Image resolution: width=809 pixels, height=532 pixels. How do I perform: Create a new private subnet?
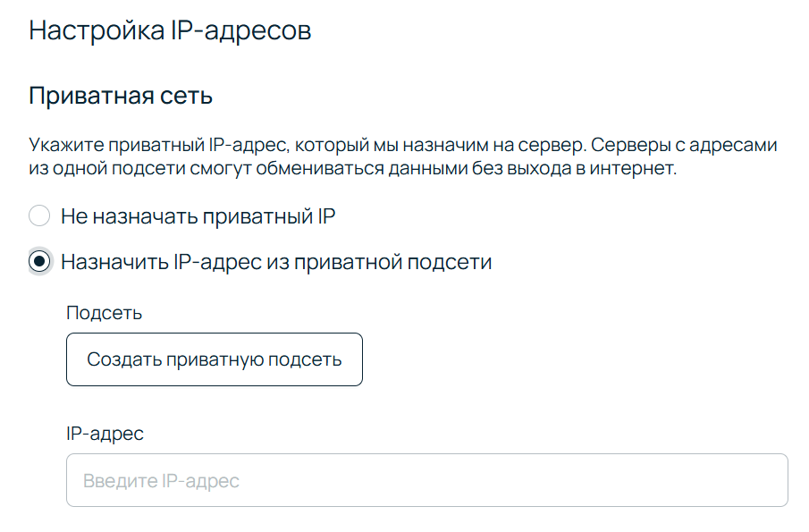click(215, 359)
